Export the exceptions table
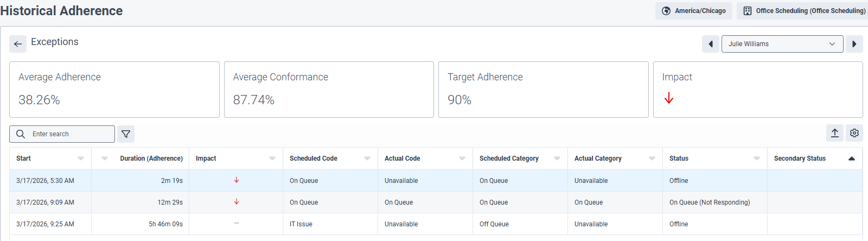The height and width of the screenshot is (241, 868). tap(835, 133)
